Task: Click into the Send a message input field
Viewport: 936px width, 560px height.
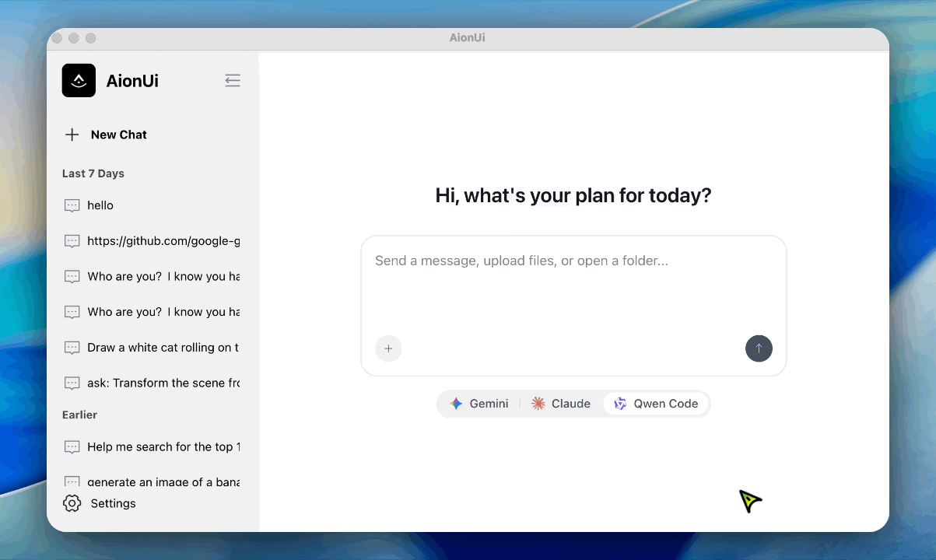Action: pos(573,284)
